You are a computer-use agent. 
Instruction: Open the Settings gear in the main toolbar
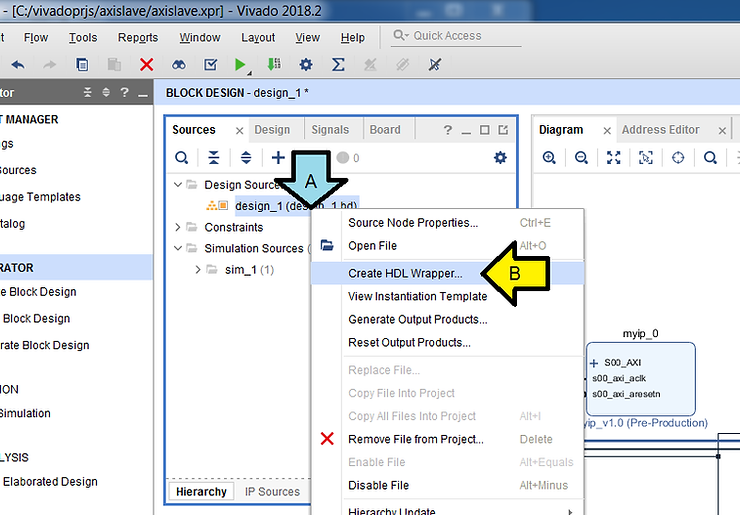[x=306, y=64]
